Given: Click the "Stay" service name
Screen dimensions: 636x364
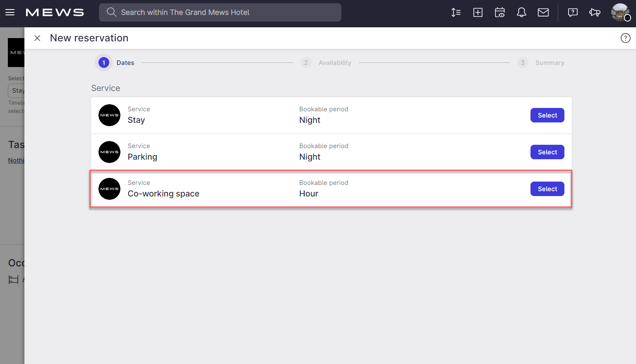Looking at the screenshot, I should 136,120.
